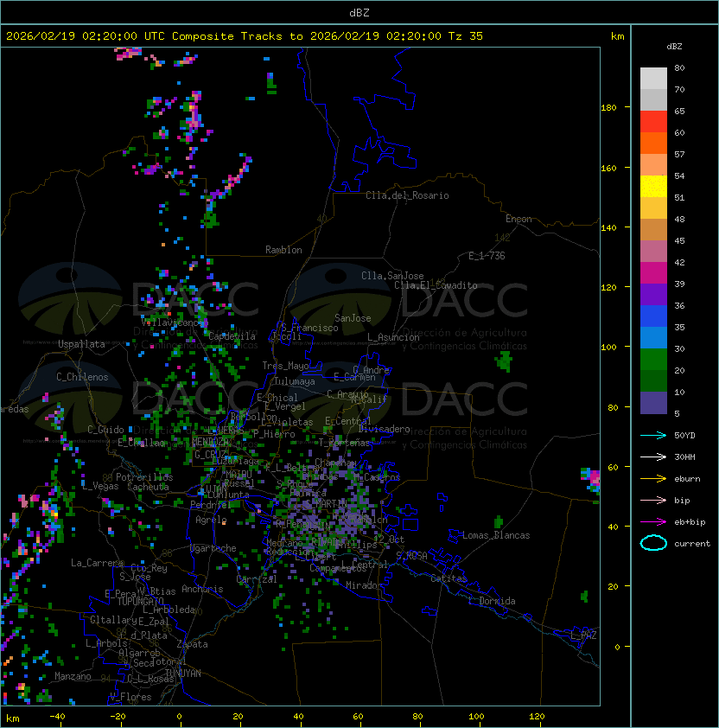Image resolution: width=719 pixels, height=728 pixels.
Task: Click the 'Divisadero' map label
Action: [385, 429]
